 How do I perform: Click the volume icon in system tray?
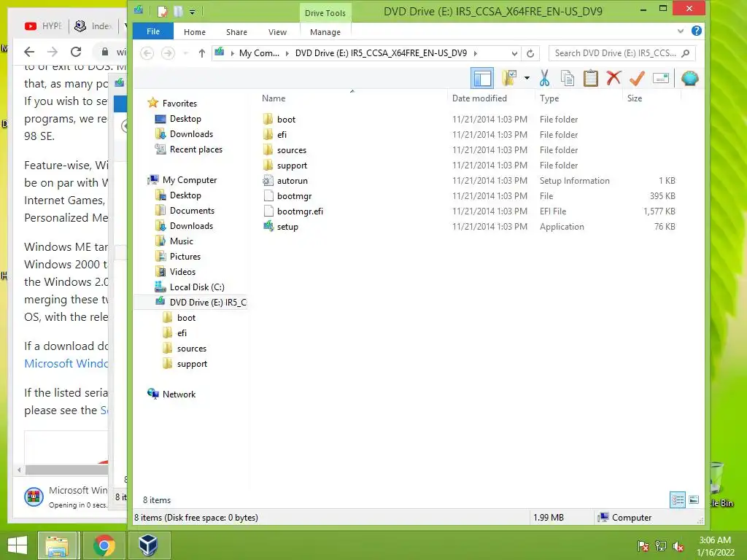(679, 546)
